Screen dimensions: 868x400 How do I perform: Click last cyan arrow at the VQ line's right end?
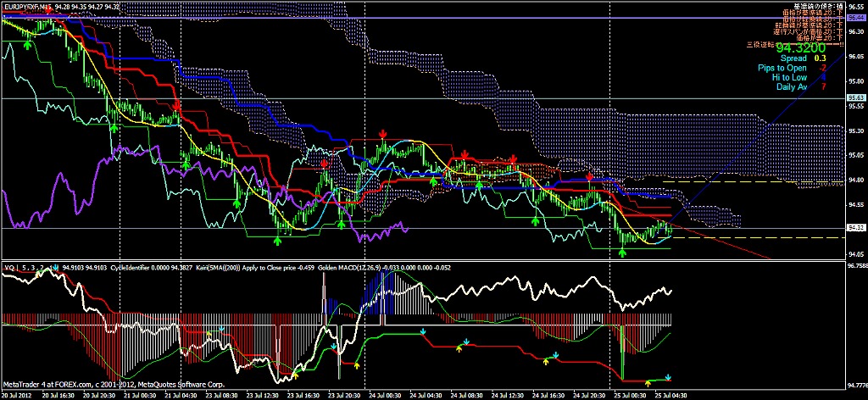[668, 377]
